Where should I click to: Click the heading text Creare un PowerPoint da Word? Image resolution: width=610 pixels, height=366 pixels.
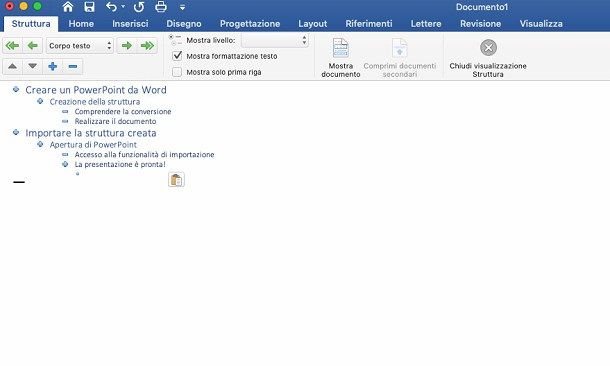coord(96,90)
